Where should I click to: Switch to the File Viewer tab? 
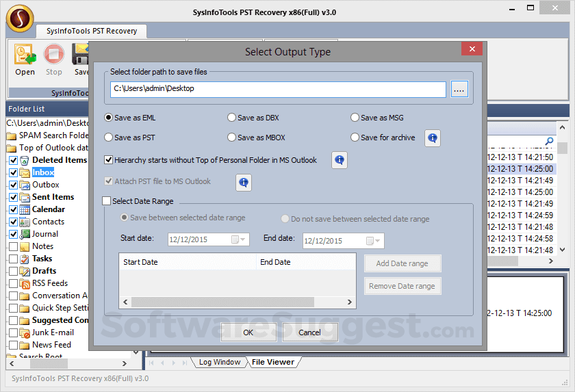(273, 362)
